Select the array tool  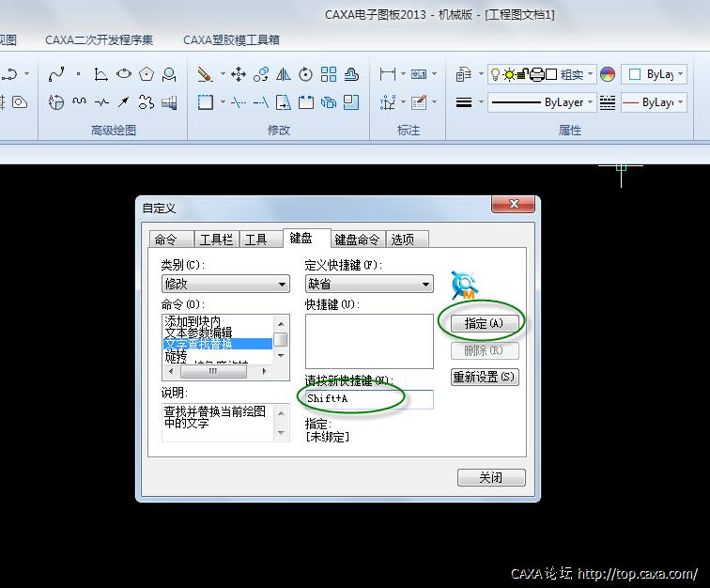coord(329,74)
